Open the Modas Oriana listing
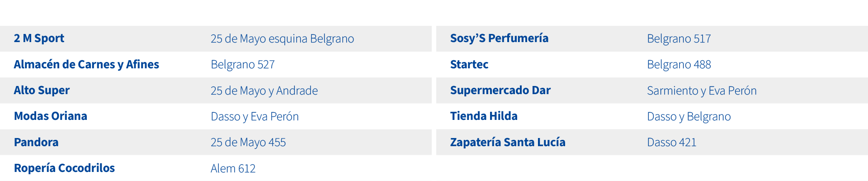Image resolution: width=868 pixels, height=181 pixels. pyautogui.click(x=51, y=116)
